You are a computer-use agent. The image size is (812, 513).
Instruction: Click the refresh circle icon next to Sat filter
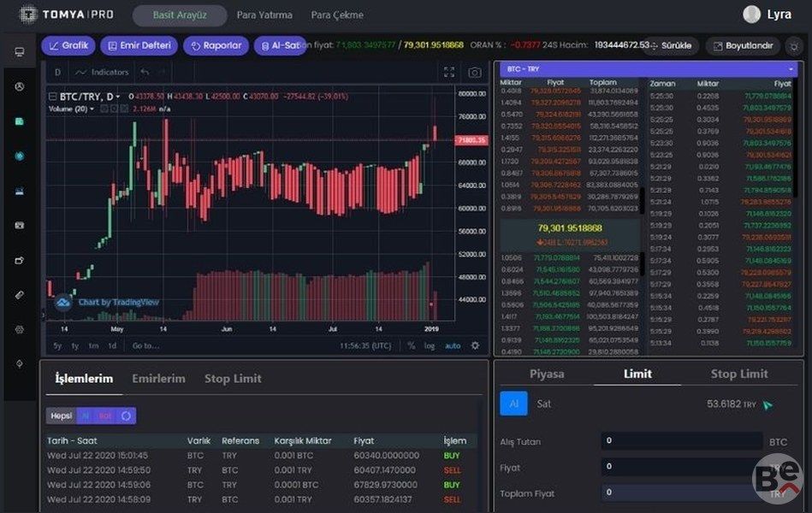(126, 416)
